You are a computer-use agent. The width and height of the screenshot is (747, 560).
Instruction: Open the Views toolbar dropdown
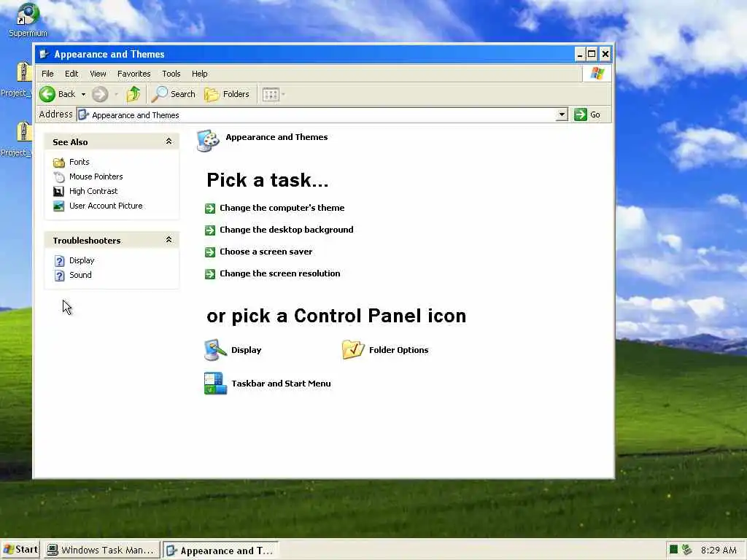click(274, 94)
